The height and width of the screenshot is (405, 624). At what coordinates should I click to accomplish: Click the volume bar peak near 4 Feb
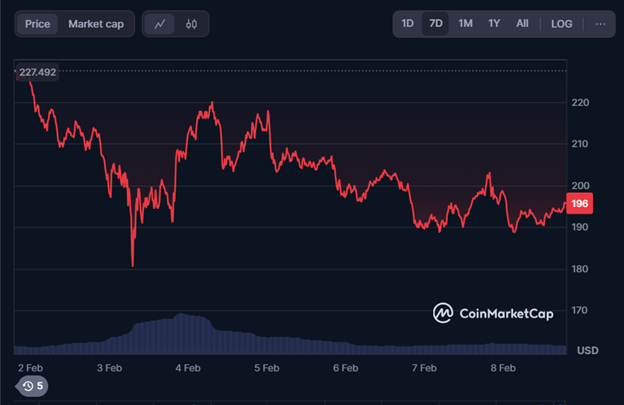181,318
